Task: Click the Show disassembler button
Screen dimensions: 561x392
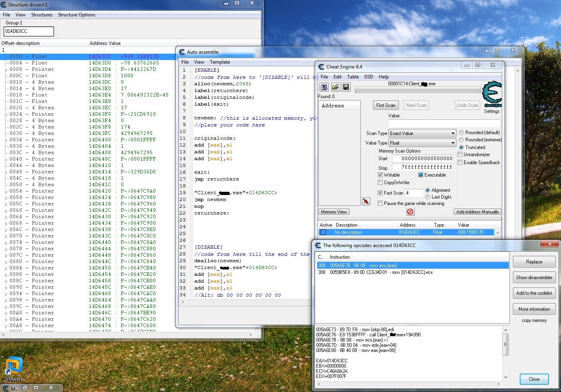Action: click(x=534, y=277)
